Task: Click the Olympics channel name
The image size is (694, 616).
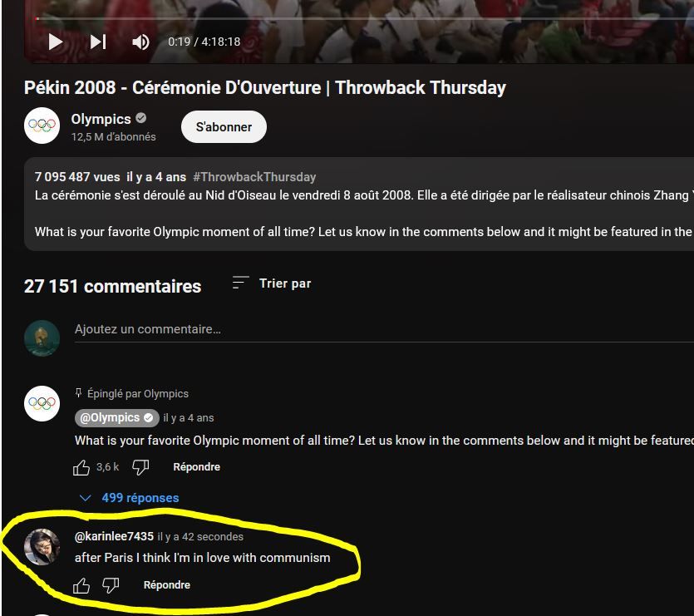Action: [x=101, y=119]
